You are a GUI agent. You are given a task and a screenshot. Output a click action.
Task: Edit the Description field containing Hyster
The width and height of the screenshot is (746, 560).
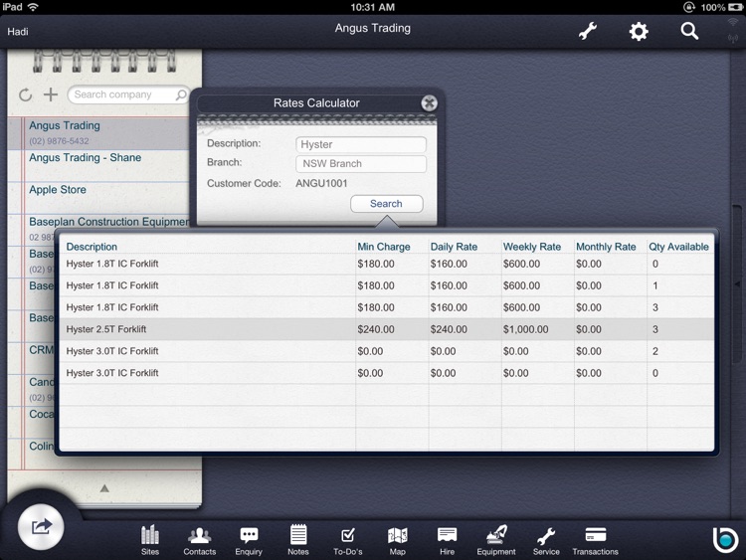tap(361, 144)
